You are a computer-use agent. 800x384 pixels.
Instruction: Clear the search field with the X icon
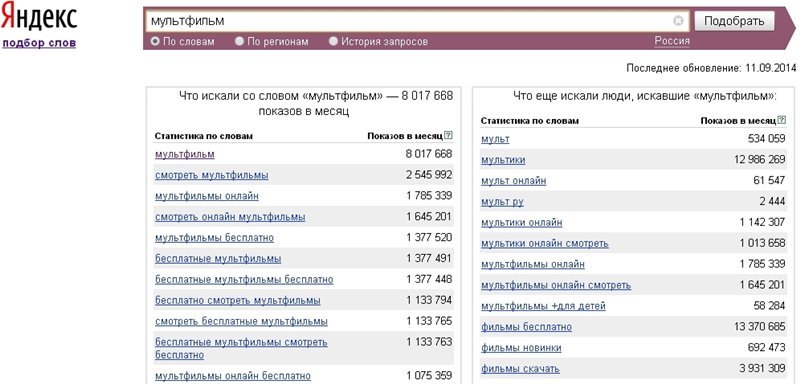pyautogui.click(x=678, y=21)
